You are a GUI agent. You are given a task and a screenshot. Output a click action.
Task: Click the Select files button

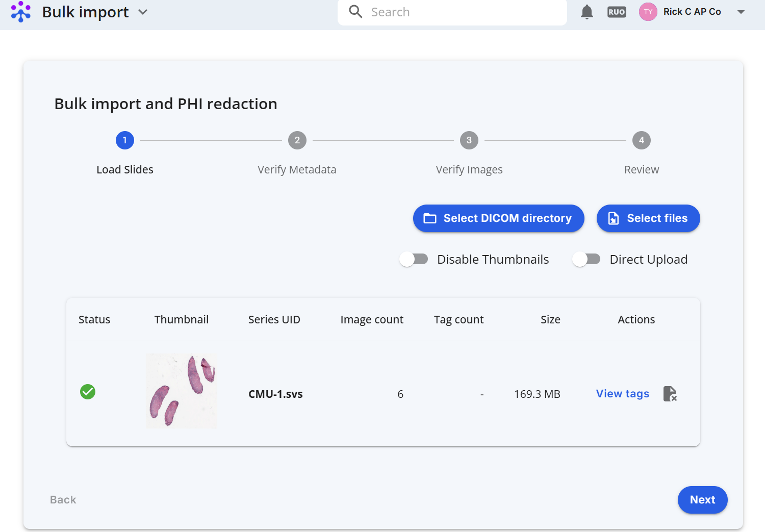(x=648, y=218)
